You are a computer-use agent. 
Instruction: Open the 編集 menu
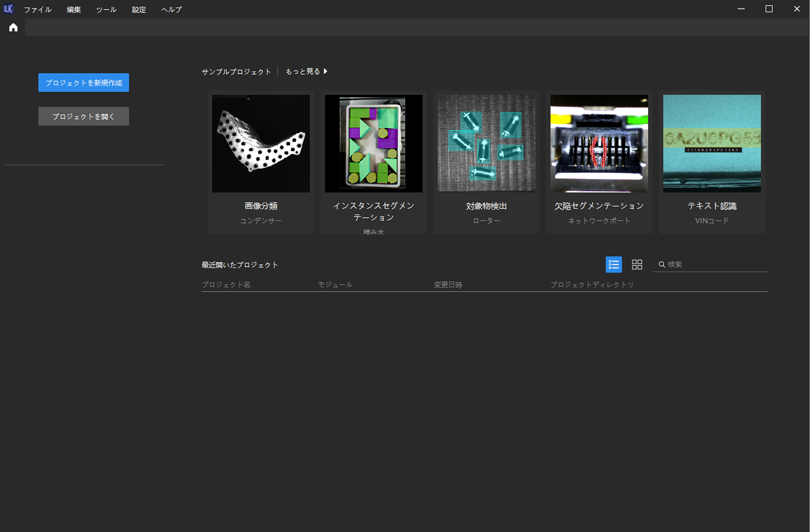(x=74, y=9)
